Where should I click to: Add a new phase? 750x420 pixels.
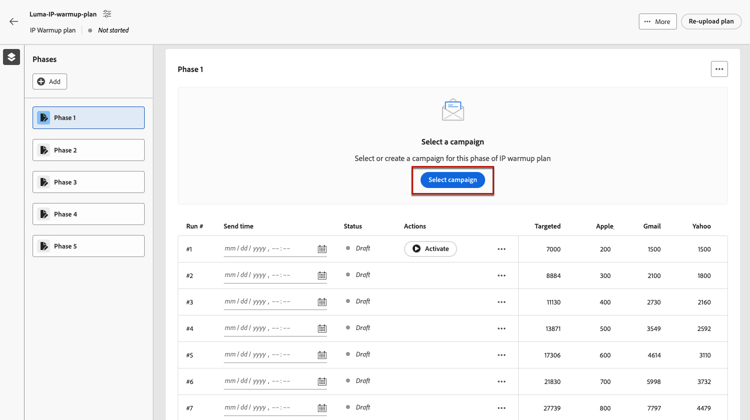(49, 82)
